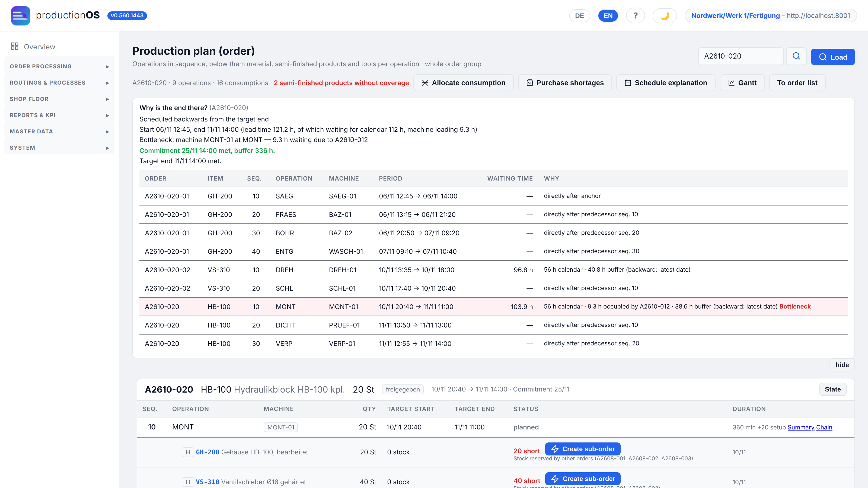The image size is (868, 488).
Task: Click the WAITING TIME column header
Action: 510,178
